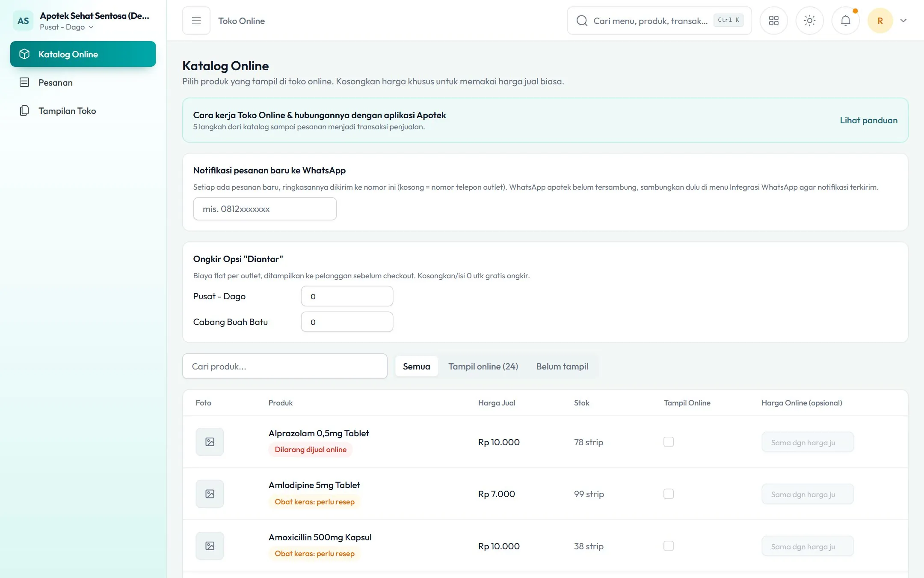Click the Stok column header

(x=581, y=403)
